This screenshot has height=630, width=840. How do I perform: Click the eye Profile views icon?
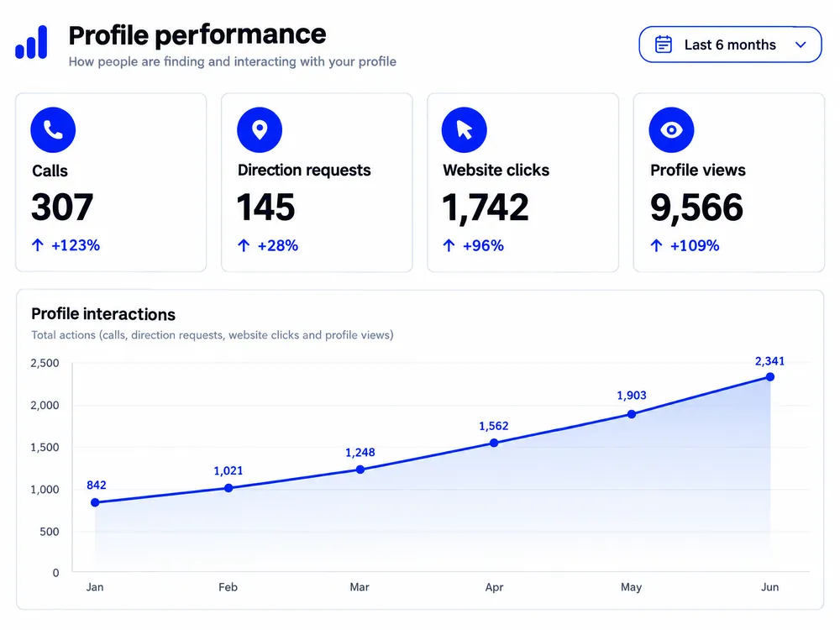(x=671, y=129)
